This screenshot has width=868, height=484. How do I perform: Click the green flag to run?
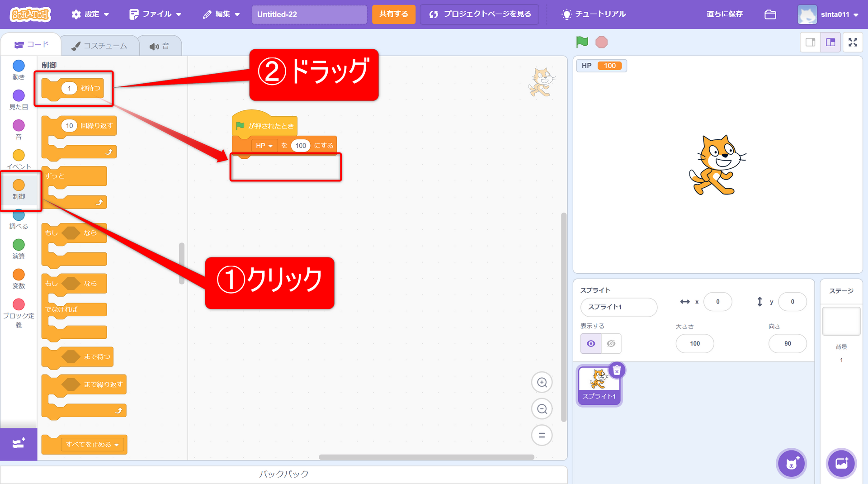coord(582,42)
